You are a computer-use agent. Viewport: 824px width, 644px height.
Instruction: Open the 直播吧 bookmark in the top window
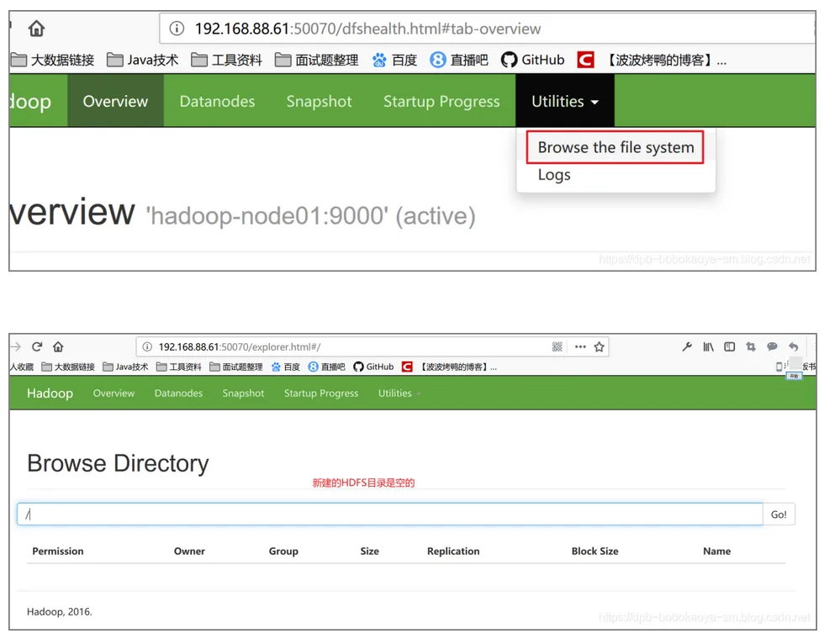click(459, 60)
